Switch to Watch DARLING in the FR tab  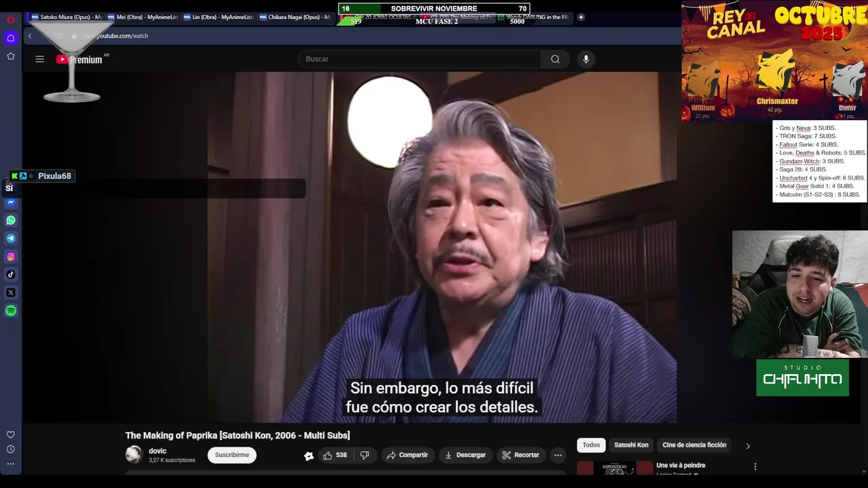pos(536,17)
